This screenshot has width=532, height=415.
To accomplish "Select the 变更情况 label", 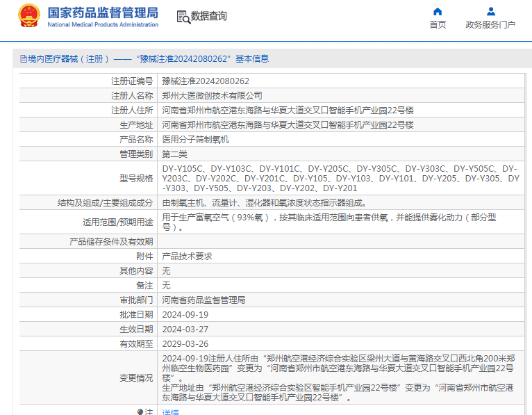I will (x=136, y=378).
